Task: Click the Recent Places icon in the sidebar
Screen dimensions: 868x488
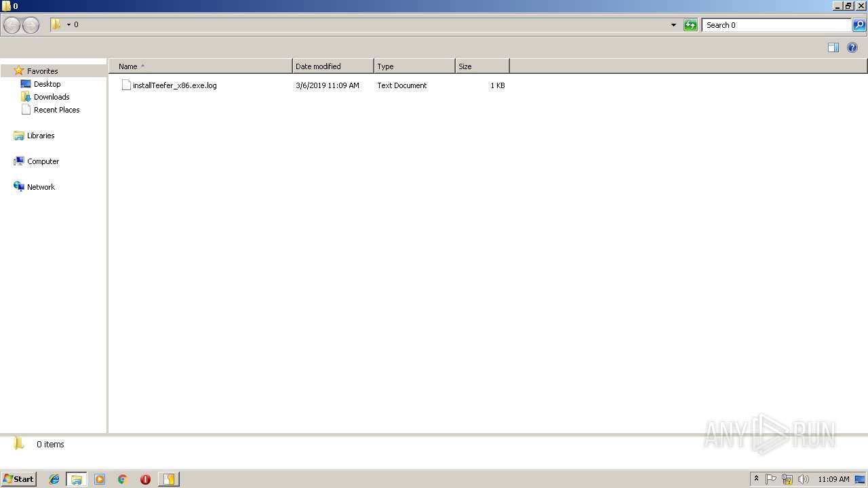Action: point(26,110)
